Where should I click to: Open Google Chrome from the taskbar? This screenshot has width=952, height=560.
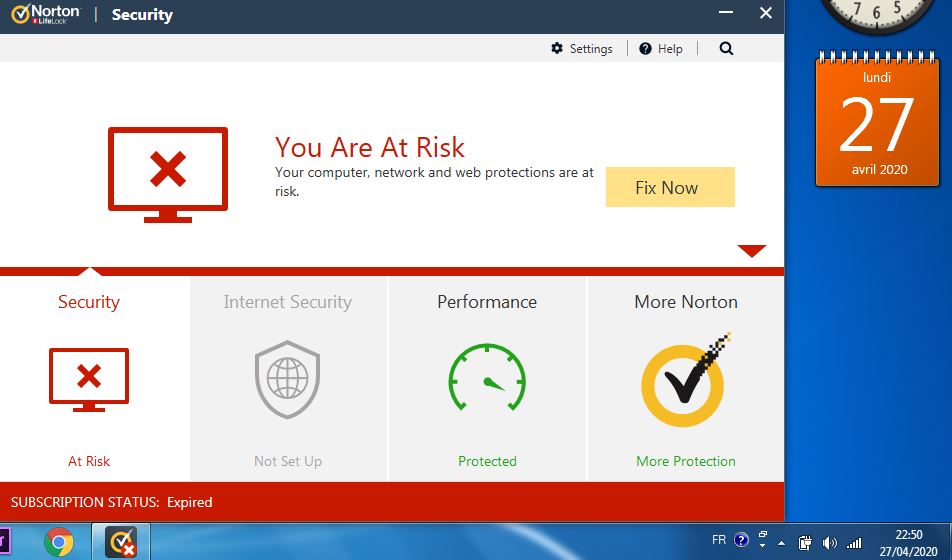59,542
